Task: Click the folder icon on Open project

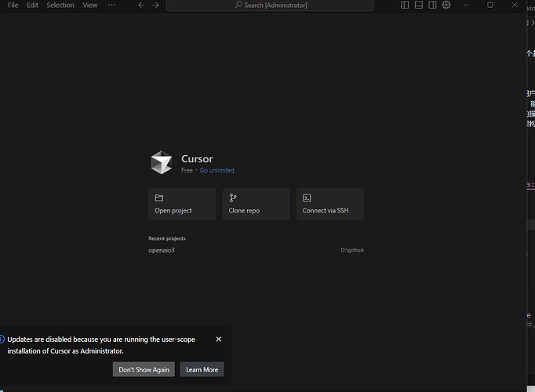Action: 159,198
